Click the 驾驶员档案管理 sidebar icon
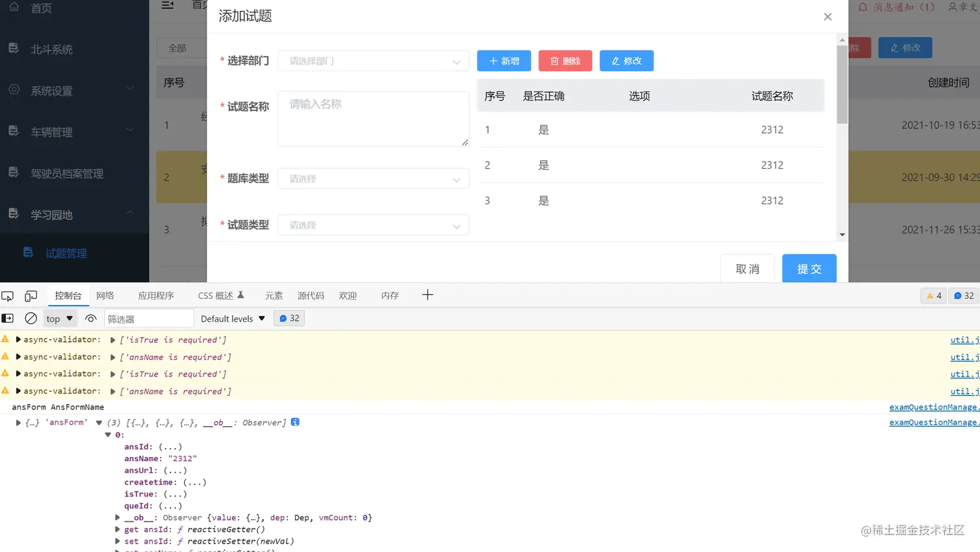Viewport: 980px width, 552px height. 14,173
